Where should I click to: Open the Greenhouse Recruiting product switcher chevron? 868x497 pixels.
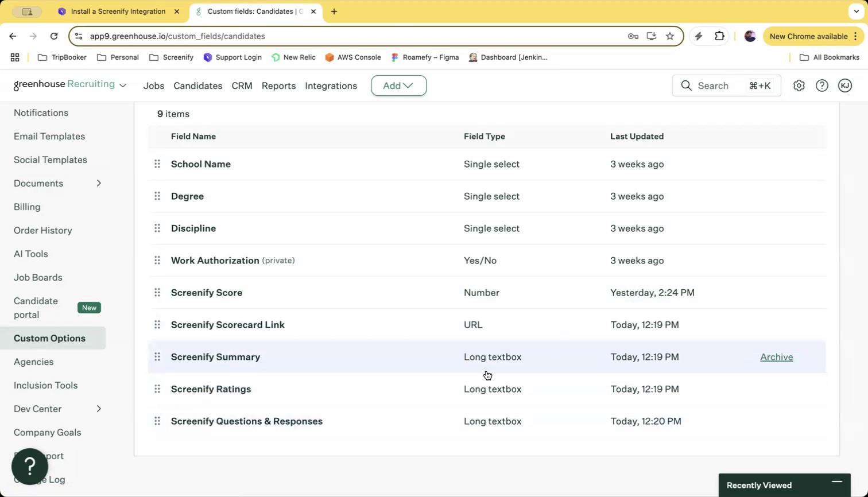click(x=123, y=86)
